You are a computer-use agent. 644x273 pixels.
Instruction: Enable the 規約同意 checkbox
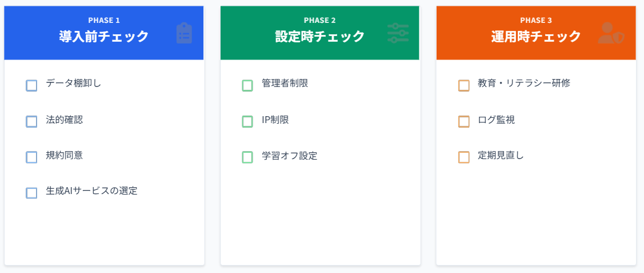coord(32,157)
